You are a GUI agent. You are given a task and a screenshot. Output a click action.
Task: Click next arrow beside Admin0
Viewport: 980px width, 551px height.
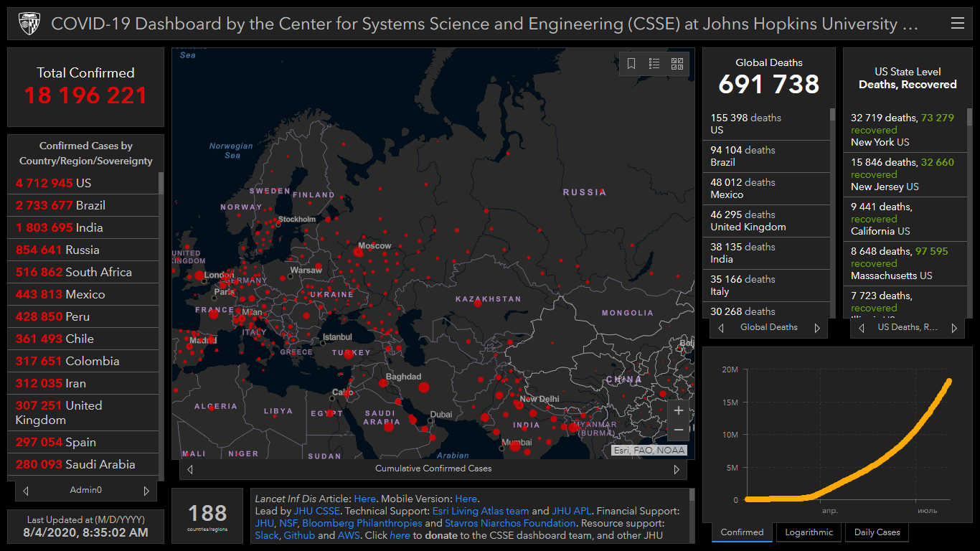[146, 491]
